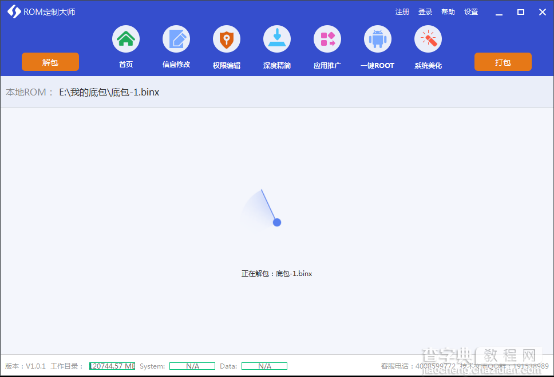Open the 系统美化 system beautify icon
554x377 pixels.
pos(428,39)
